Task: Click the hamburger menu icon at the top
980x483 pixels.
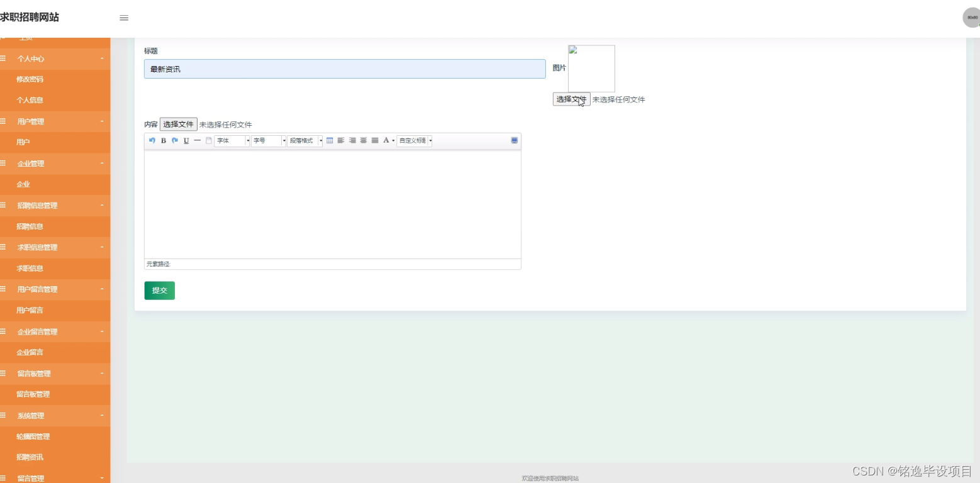Action: point(124,18)
